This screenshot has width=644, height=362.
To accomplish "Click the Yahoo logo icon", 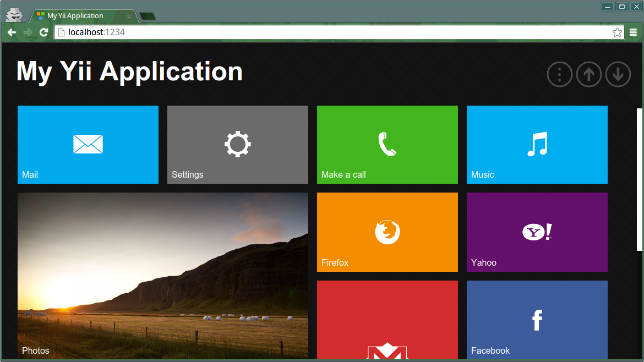I will [537, 232].
